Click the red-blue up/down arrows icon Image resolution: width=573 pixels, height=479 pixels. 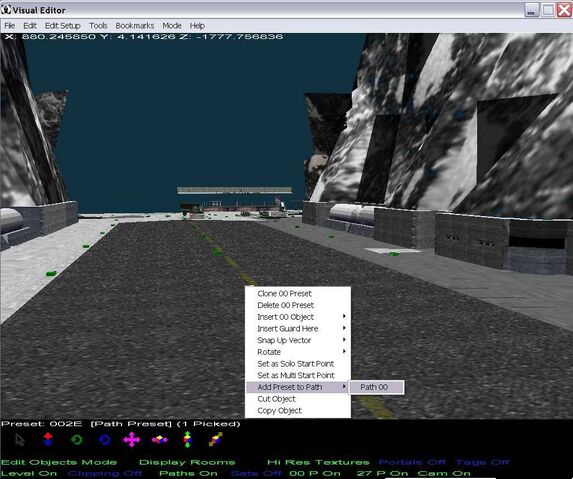tap(48, 439)
